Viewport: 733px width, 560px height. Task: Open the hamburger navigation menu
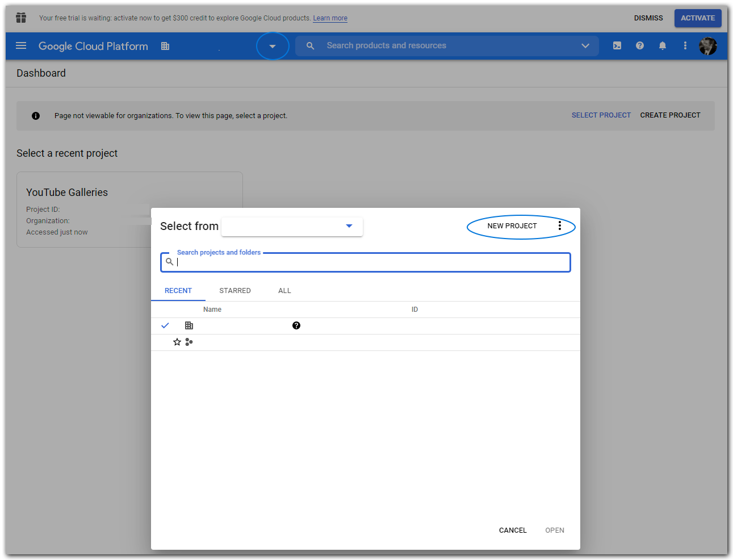[x=21, y=46]
